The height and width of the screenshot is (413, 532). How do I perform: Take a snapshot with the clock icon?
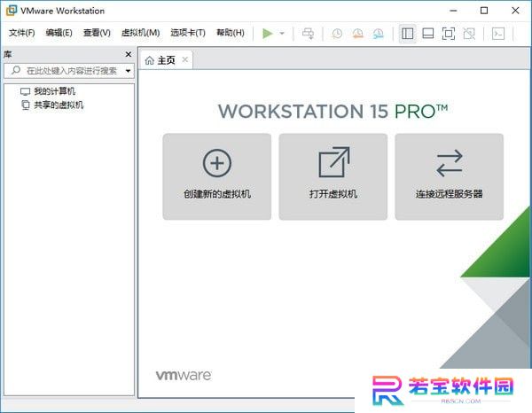pos(337,33)
